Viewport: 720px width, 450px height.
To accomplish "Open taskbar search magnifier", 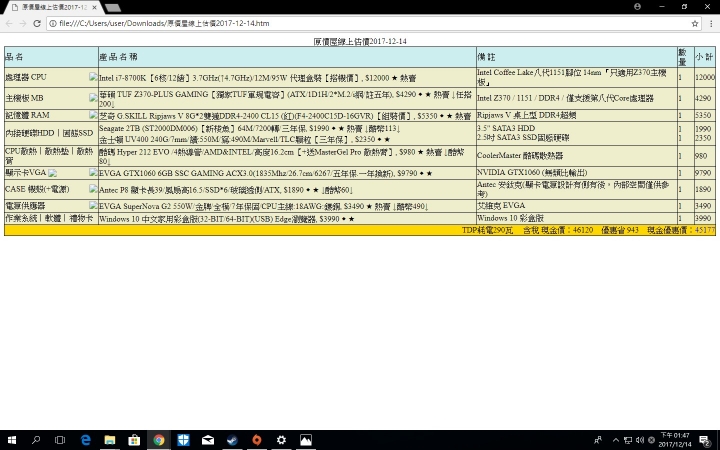I will 36,440.
